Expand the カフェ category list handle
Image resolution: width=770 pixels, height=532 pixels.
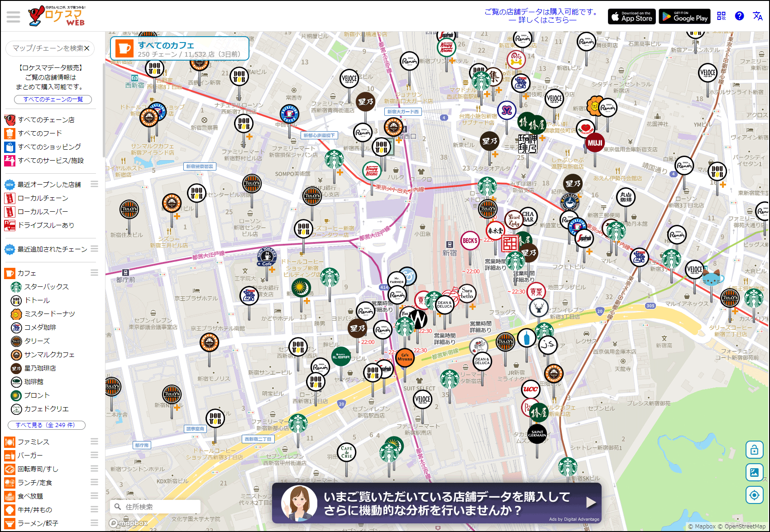[x=94, y=272]
